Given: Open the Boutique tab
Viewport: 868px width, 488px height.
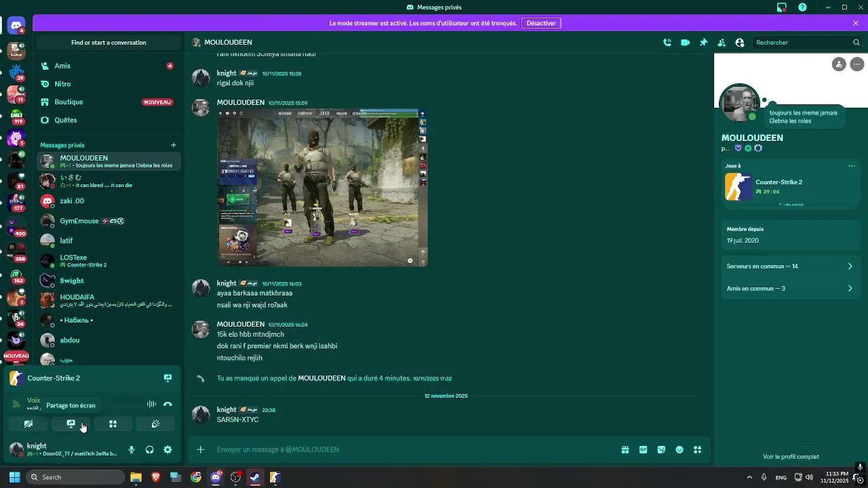Looking at the screenshot, I should [108, 102].
